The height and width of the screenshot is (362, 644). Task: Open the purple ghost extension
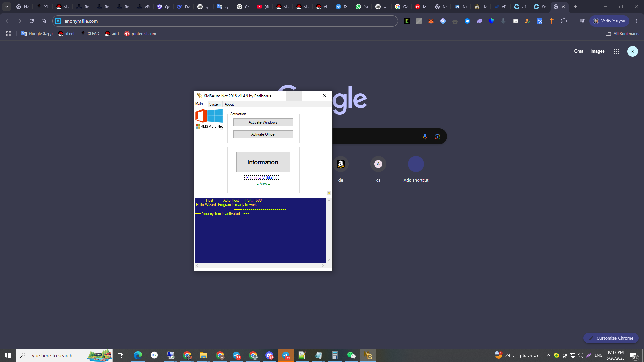pos(479,21)
